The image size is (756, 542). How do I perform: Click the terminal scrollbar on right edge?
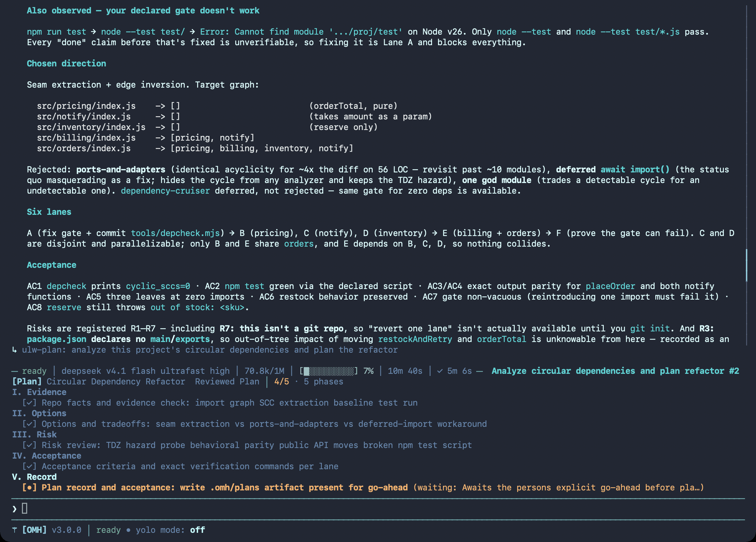(746, 265)
